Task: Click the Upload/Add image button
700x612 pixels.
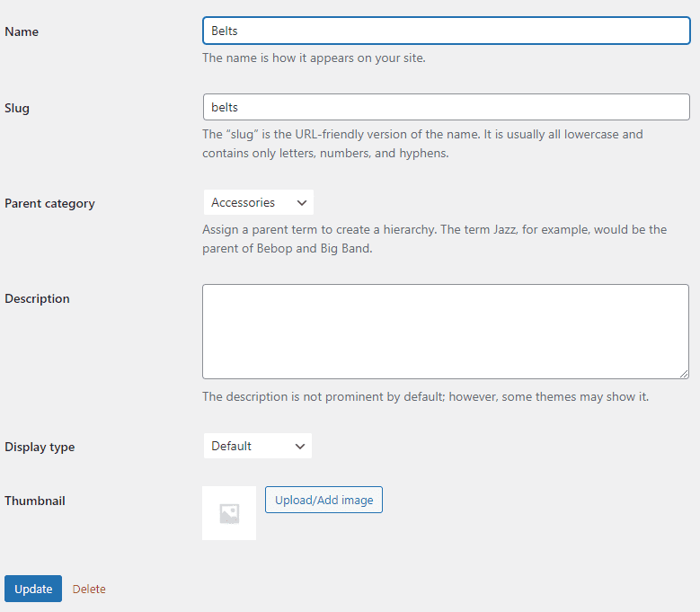Action: pyautogui.click(x=323, y=500)
